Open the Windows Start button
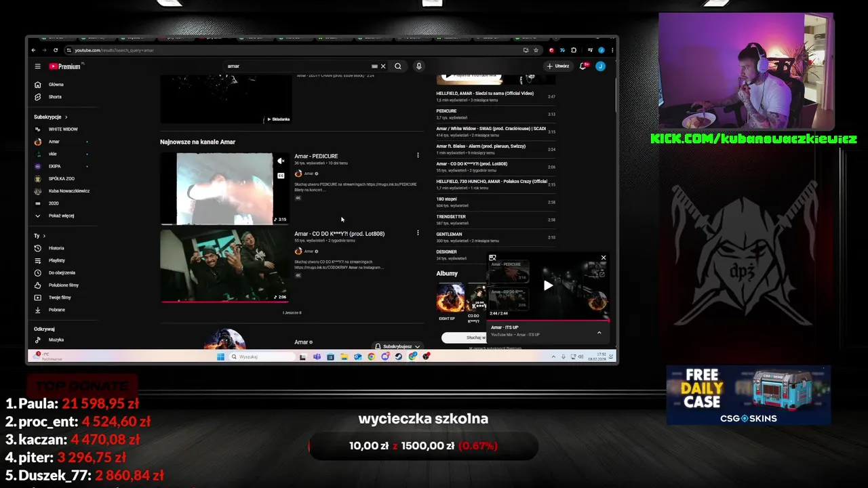 pyautogui.click(x=220, y=357)
